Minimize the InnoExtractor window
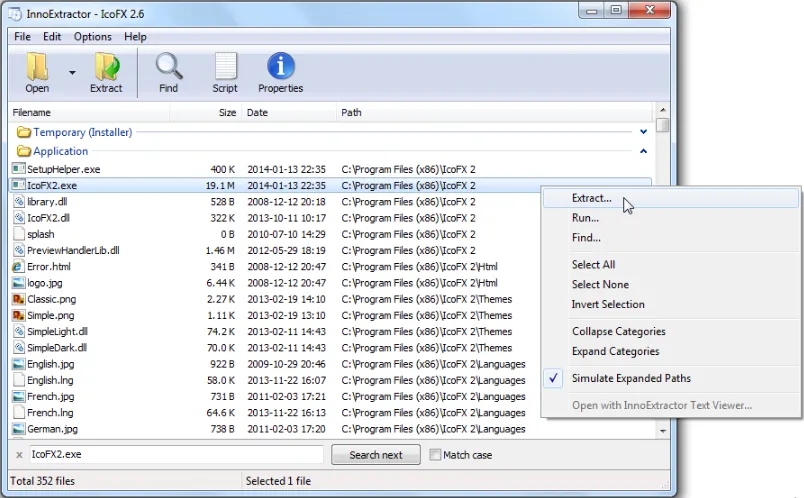This screenshot has height=498, width=804. click(592, 10)
